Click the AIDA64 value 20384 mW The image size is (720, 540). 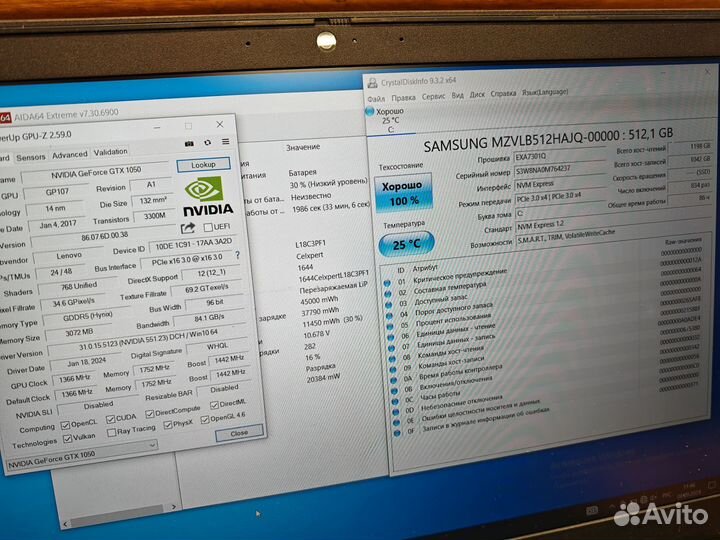point(324,378)
